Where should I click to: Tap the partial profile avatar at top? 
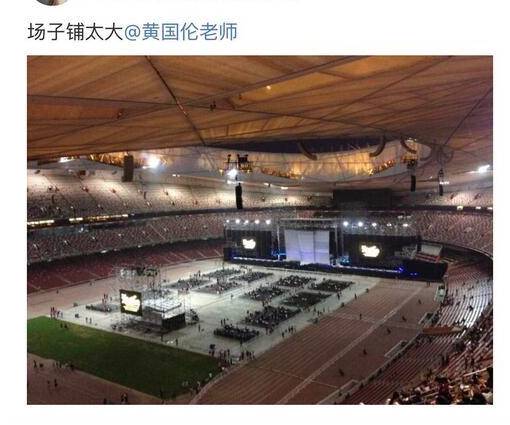pos(52,2)
